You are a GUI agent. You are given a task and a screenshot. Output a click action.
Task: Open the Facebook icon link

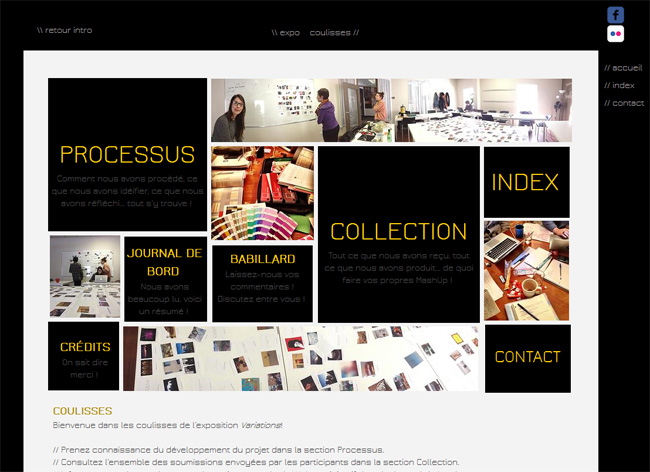(616, 15)
